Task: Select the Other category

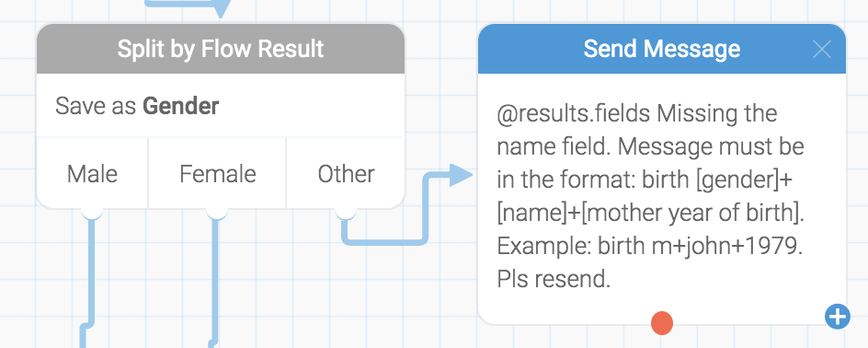Action: coord(346,174)
